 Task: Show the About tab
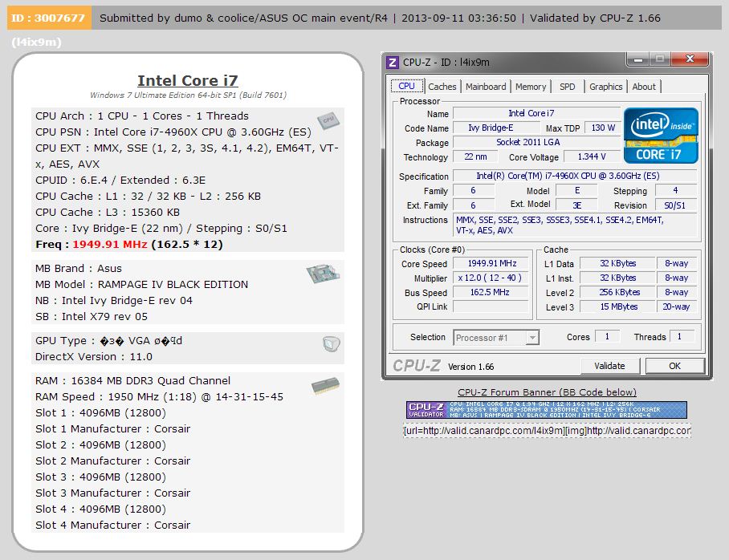click(x=644, y=87)
